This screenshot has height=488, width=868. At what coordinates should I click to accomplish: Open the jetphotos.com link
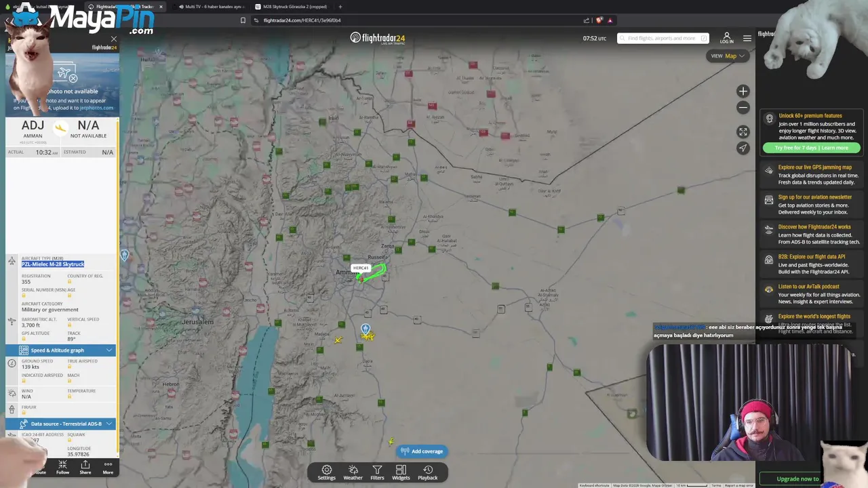96,108
